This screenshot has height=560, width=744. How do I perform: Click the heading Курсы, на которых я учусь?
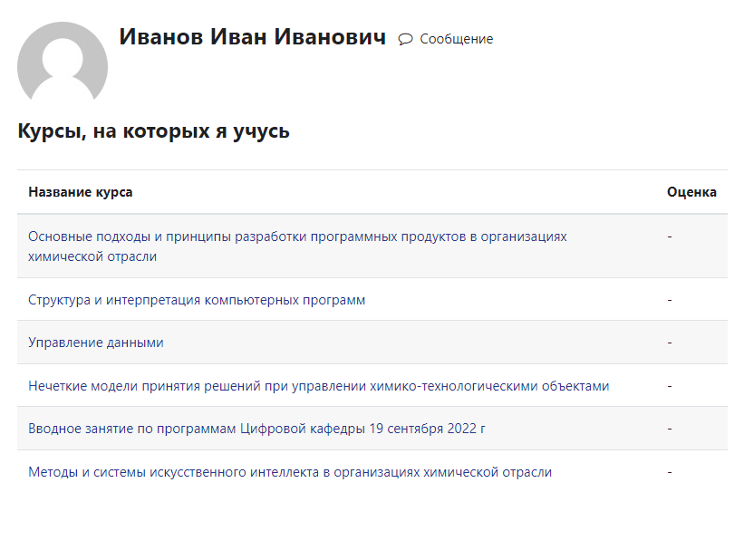point(153,131)
